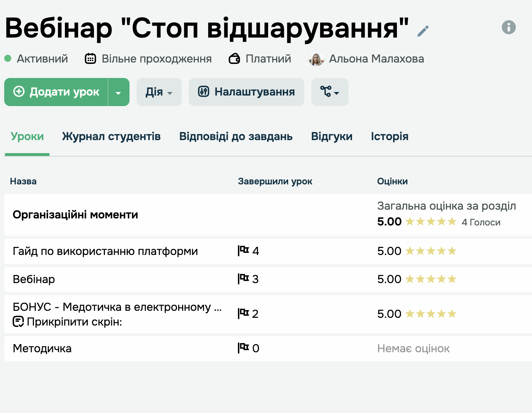Click the calendar icon next to Вільне проходження

click(x=91, y=59)
